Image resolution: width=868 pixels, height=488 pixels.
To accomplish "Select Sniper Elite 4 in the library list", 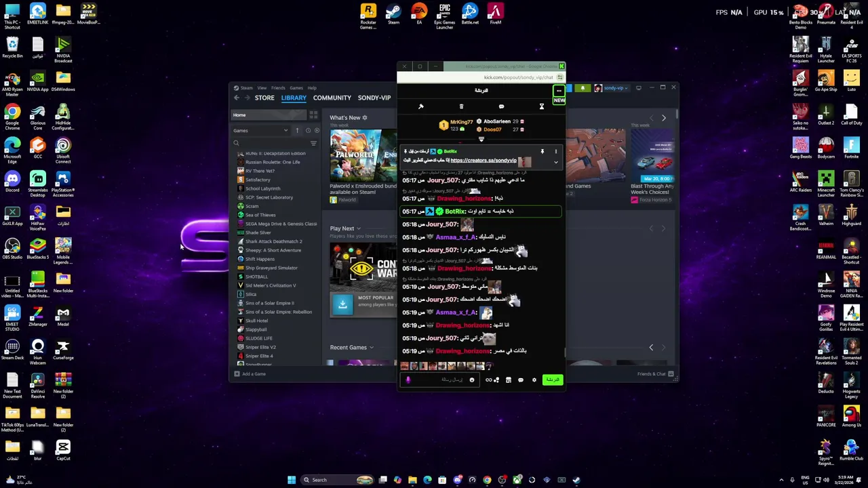I will (x=259, y=356).
